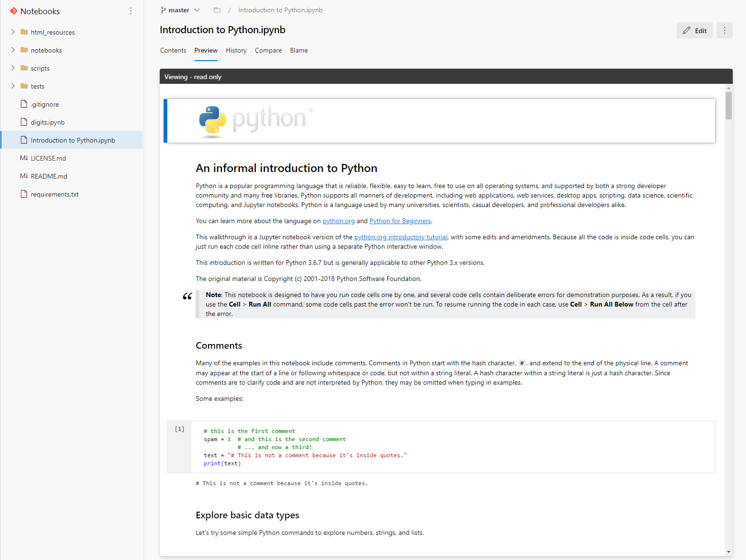This screenshot has width=746, height=560.
Task: Click the print(text) code line
Action: pos(222,463)
